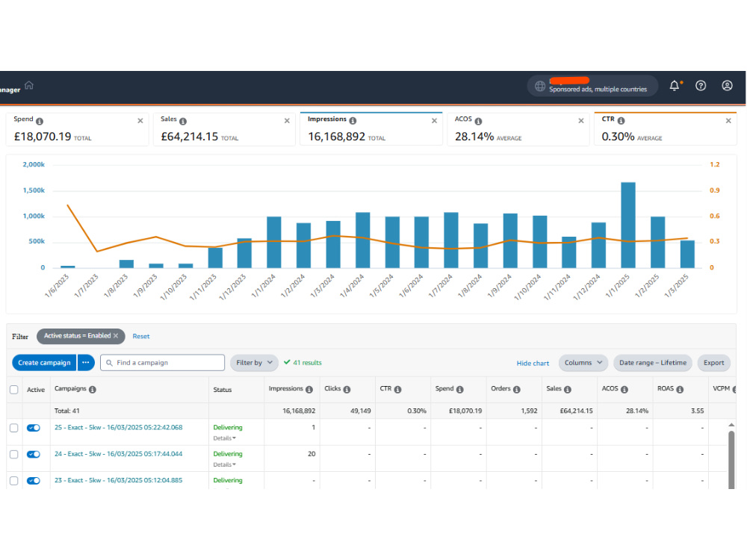Open the Filter by dropdown
This screenshot has height=560, width=747.
coord(254,362)
